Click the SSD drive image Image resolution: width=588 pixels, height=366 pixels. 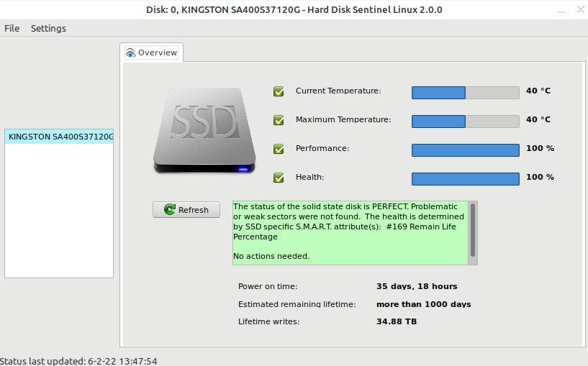(x=204, y=130)
